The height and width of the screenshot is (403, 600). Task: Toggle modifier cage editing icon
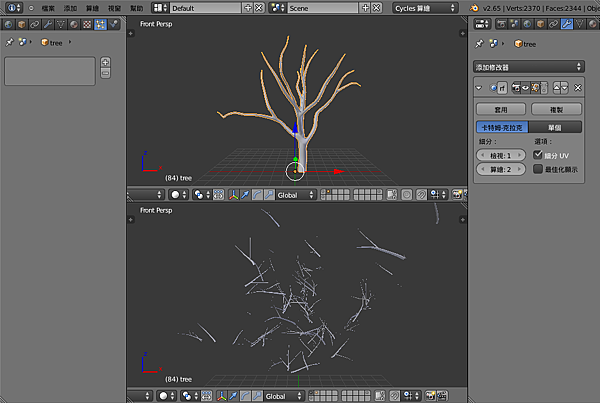point(544,88)
